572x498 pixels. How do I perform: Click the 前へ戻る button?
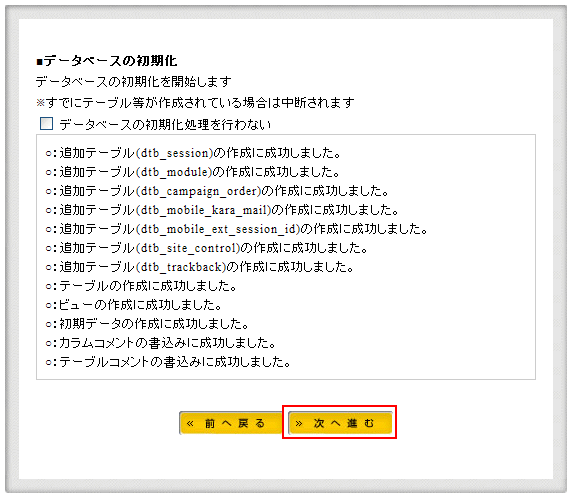(x=230, y=423)
